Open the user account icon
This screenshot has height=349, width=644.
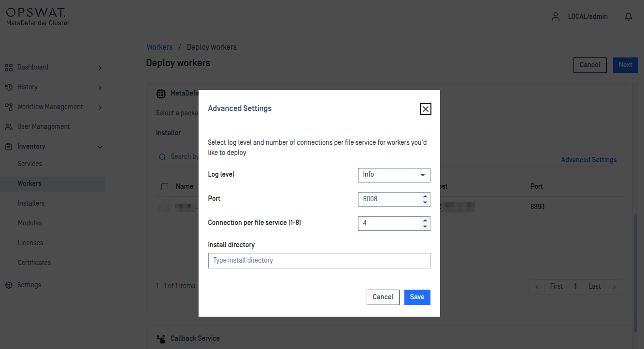pyautogui.click(x=556, y=16)
